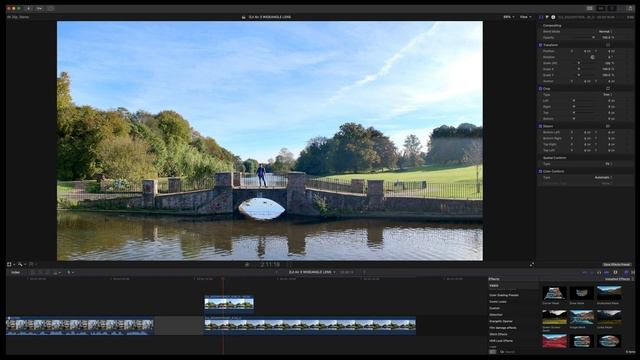Screen dimensions: 640x360
Task: Select the red-tinted effect thumbnail
Action: click(554, 341)
